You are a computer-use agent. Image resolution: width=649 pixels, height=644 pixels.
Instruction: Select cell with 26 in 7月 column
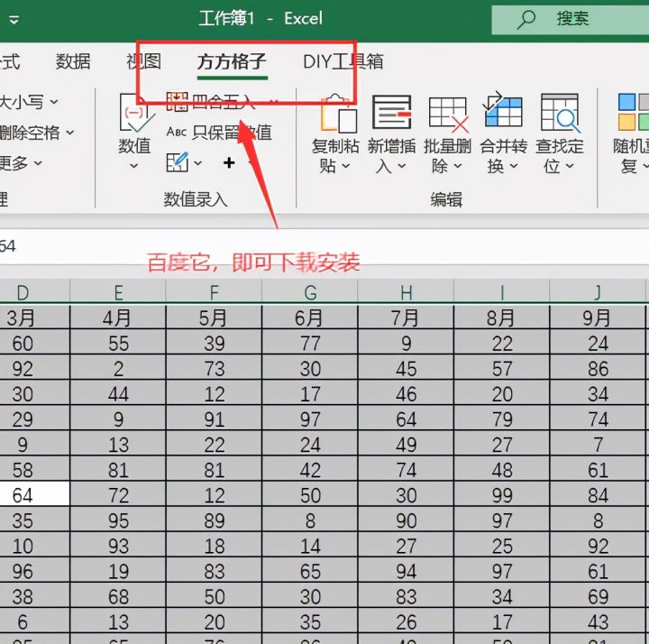[406, 621]
